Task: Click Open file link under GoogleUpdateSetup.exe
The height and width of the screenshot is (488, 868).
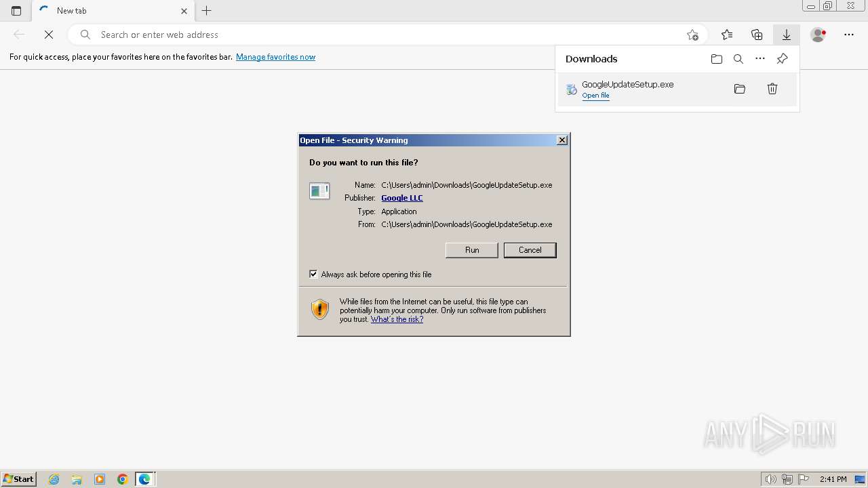Action: pyautogui.click(x=595, y=96)
